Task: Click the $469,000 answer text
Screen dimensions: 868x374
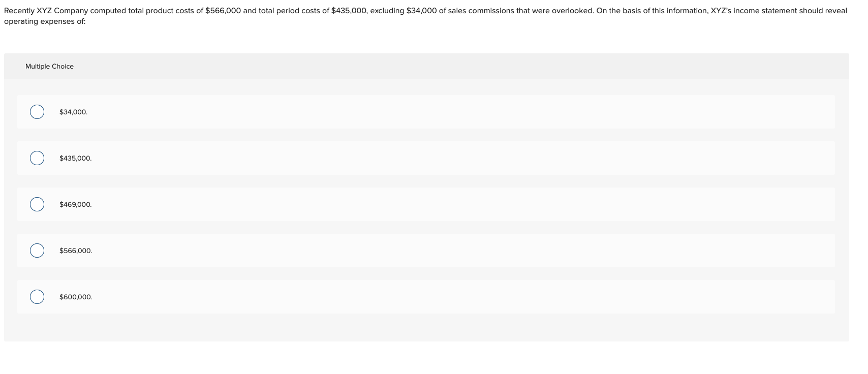Action: coord(75,204)
